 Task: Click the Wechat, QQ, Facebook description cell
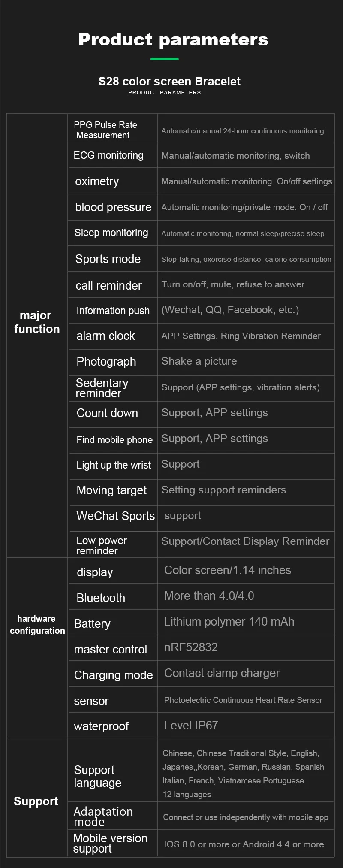[x=246, y=310]
